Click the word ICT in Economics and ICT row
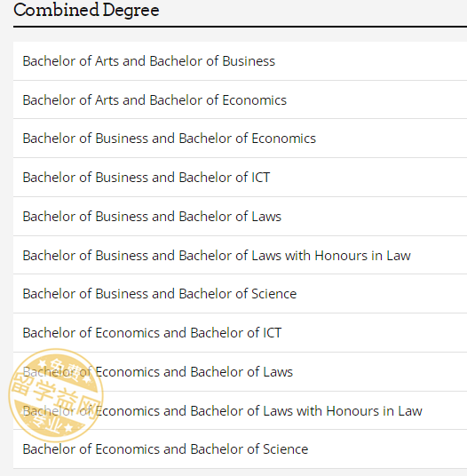Screen dimensions: 467x476 pos(272,333)
